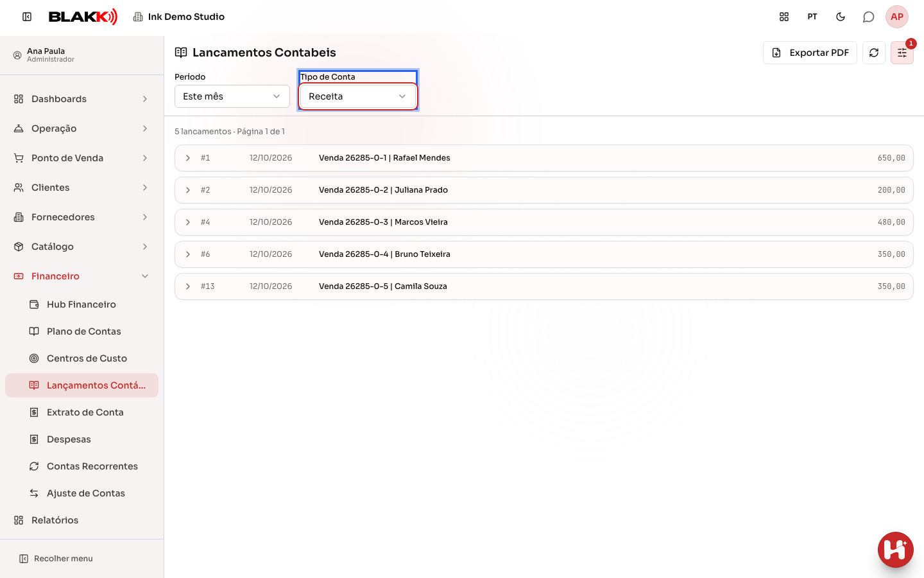This screenshot has height=578, width=924.
Task: Open Plano de Contas page
Action: pos(81,331)
